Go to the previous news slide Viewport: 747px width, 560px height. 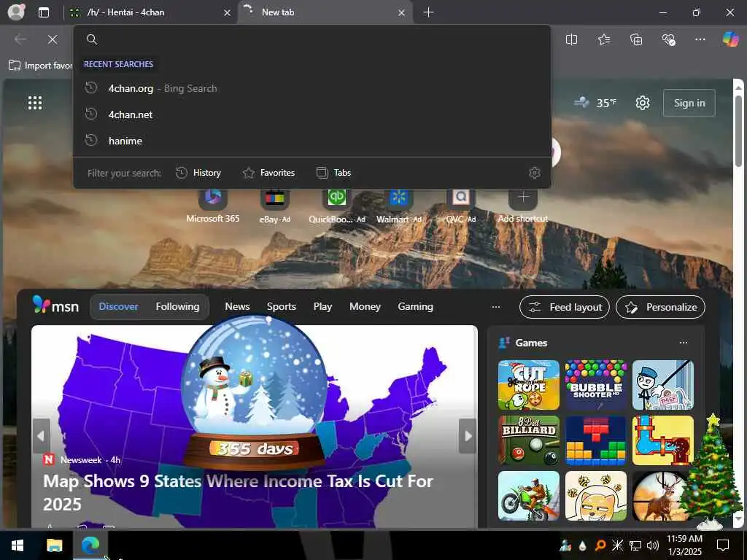(x=42, y=436)
